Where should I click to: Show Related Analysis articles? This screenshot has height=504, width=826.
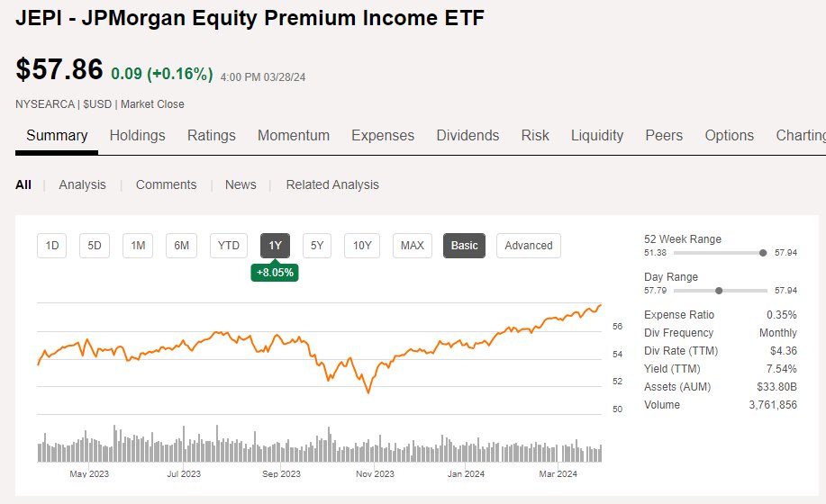332,184
